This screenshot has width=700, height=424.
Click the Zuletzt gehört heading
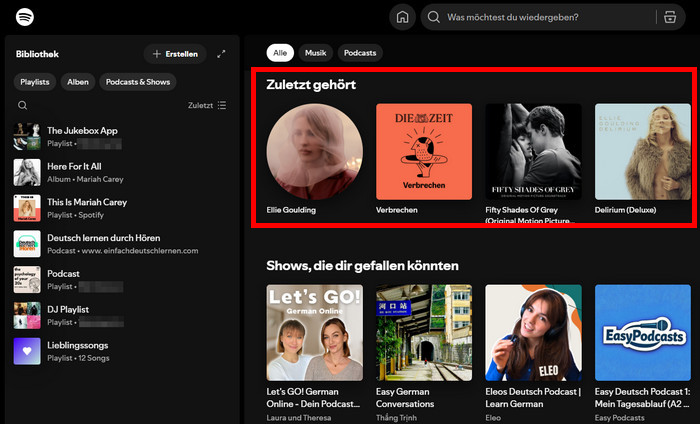[311, 84]
